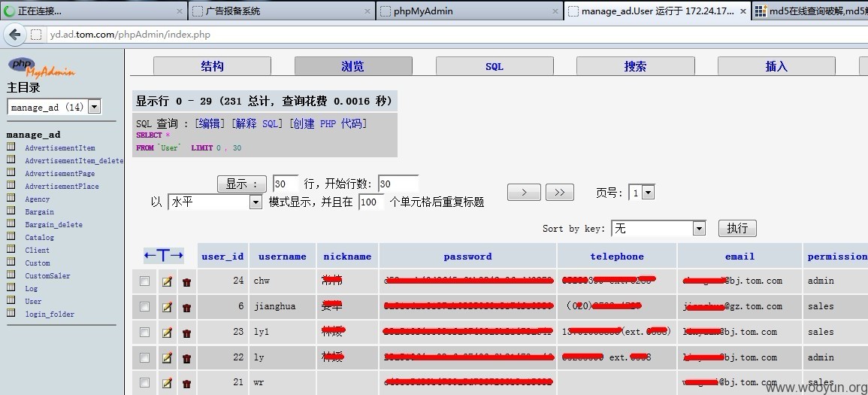Open table icon beside Bargain
868x395 pixels.
tap(11, 211)
